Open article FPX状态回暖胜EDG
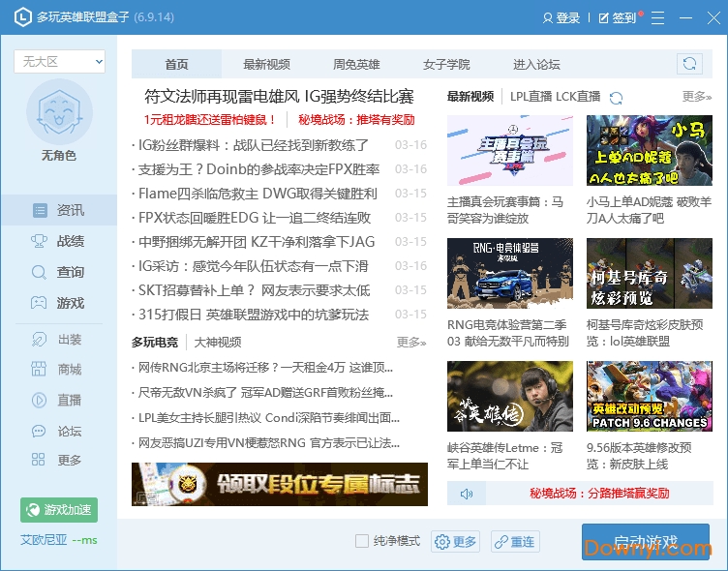This screenshot has width=728, height=571. (255, 217)
